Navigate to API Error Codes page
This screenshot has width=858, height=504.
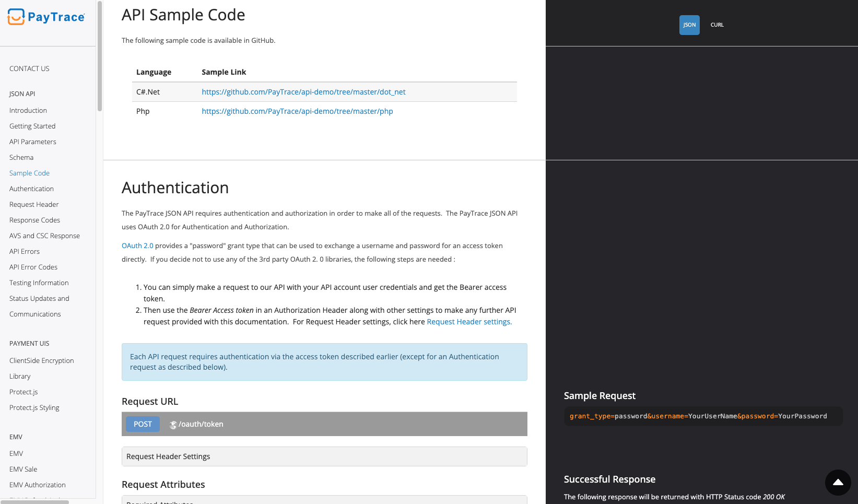tap(33, 267)
